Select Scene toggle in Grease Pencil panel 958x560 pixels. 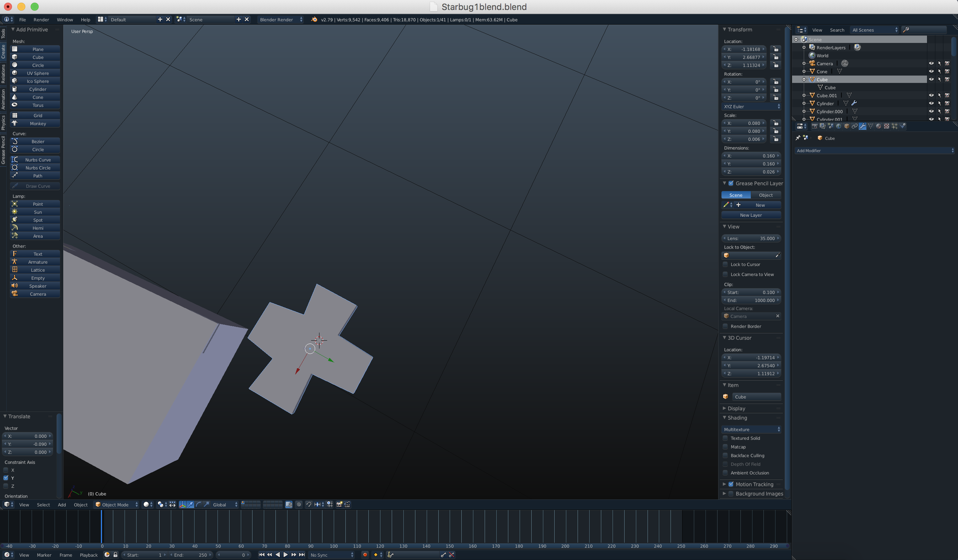[736, 195]
